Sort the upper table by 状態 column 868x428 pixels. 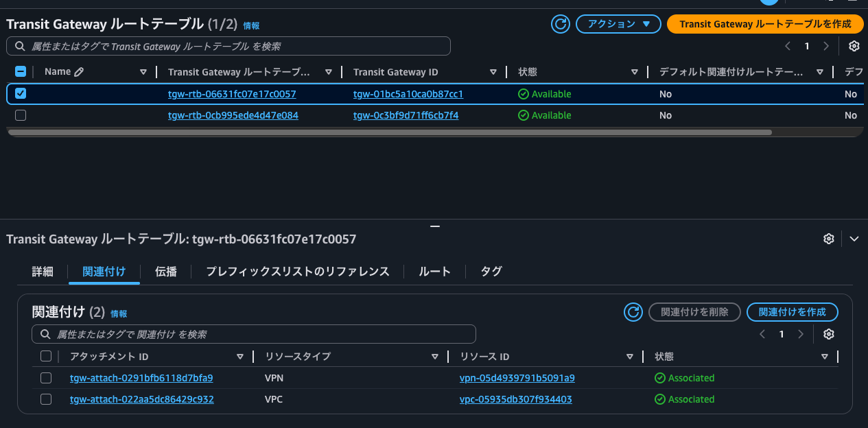pos(635,72)
